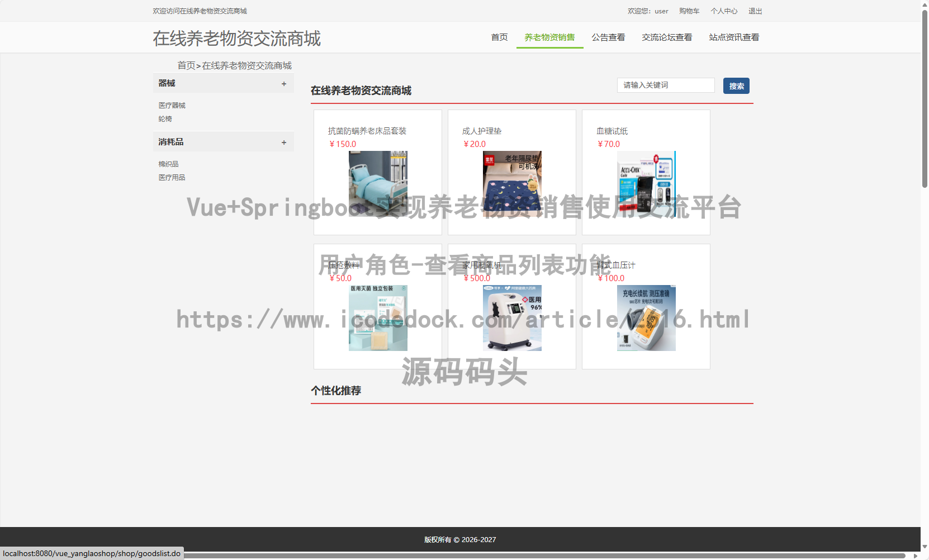Screen dimensions: 929x560
Task: Click the 搜索 search button
Action: [736, 86]
